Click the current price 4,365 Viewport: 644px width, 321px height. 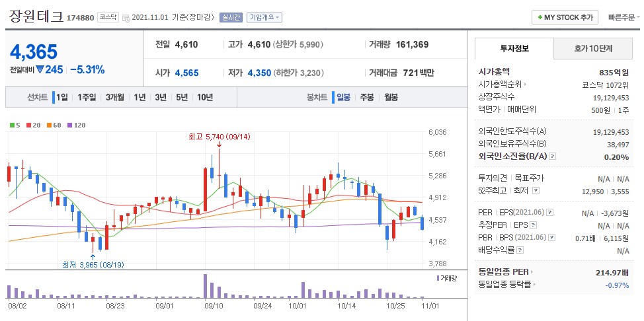[34, 52]
